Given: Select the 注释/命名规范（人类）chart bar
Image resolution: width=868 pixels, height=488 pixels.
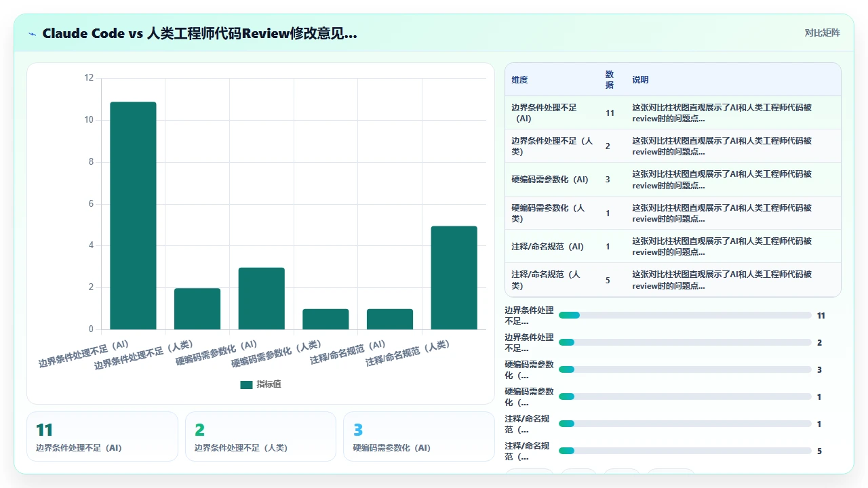Looking at the screenshot, I should point(454,278).
